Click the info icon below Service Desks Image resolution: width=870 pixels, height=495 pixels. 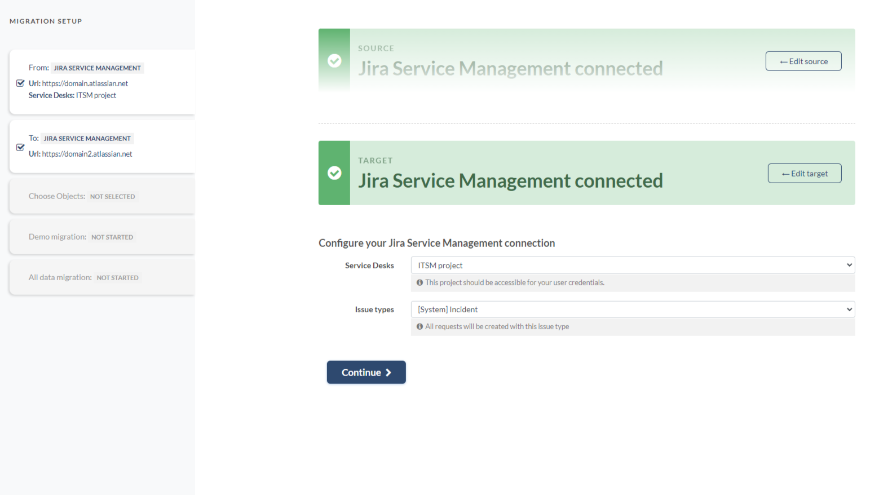click(x=420, y=282)
